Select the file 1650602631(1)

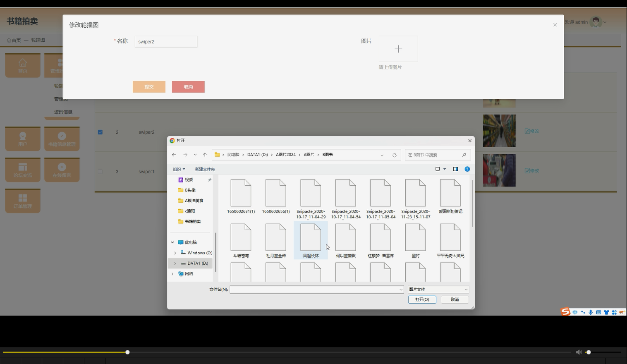pyautogui.click(x=241, y=197)
